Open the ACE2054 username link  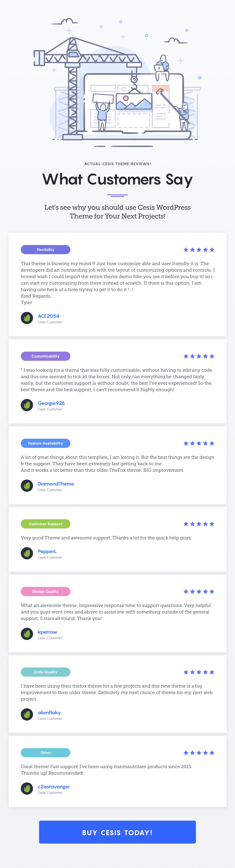point(48,316)
